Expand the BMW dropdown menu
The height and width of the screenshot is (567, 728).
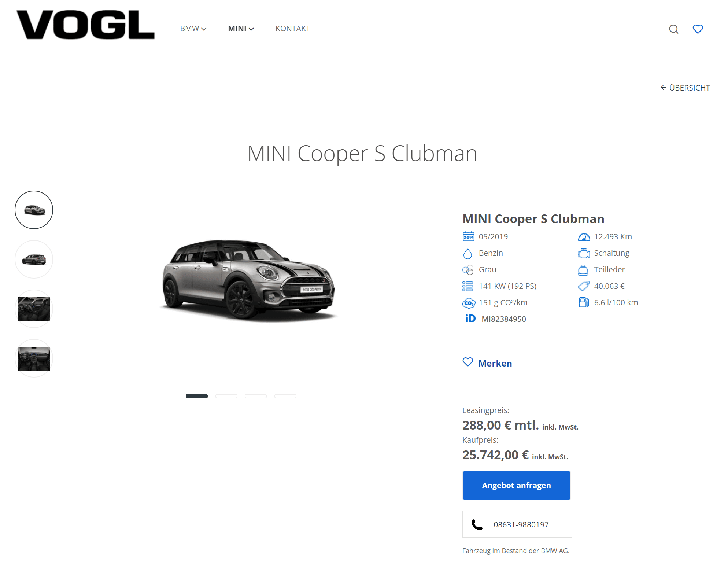pos(193,29)
